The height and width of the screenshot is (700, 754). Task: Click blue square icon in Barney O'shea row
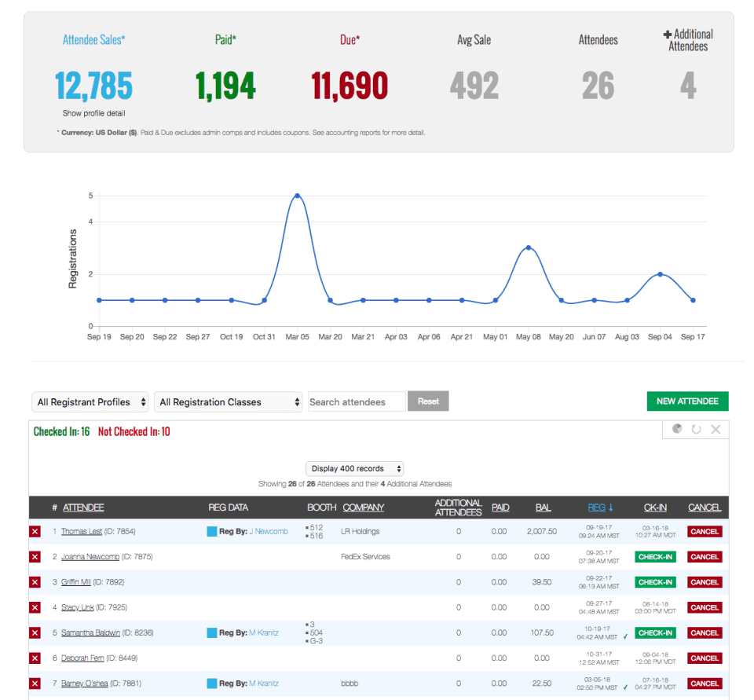pyautogui.click(x=212, y=684)
